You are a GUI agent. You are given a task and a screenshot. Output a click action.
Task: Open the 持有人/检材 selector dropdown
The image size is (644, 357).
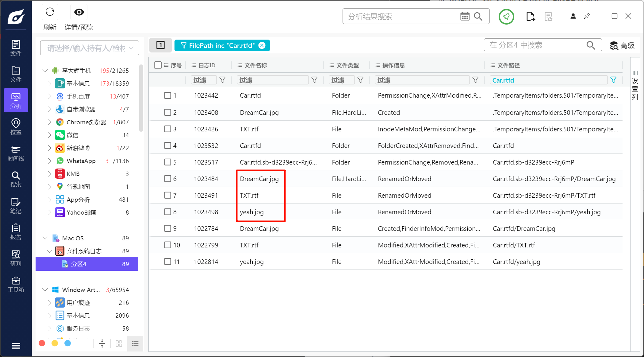tap(90, 48)
